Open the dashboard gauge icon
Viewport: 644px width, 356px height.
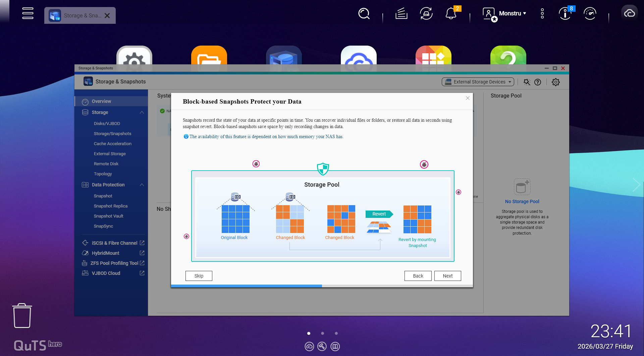590,14
